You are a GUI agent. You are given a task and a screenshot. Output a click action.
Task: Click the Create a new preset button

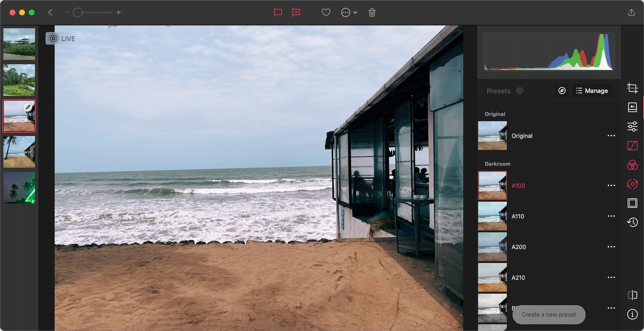[x=549, y=315]
